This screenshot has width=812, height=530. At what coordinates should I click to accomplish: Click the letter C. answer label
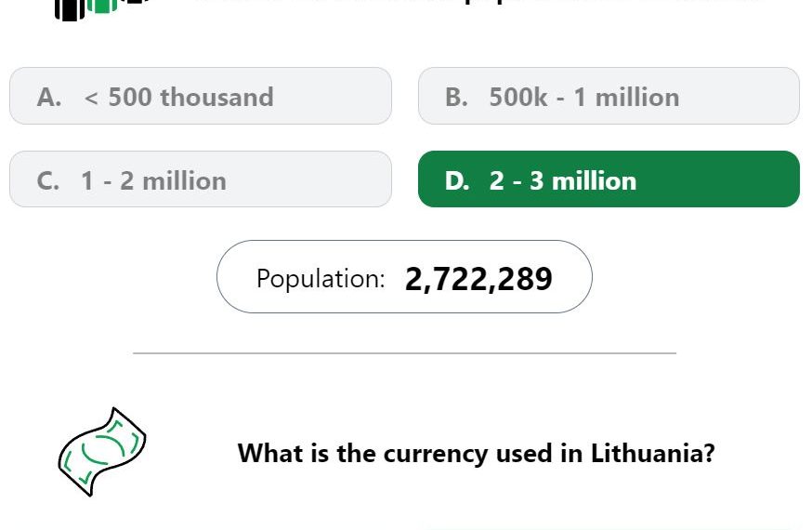point(48,180)
